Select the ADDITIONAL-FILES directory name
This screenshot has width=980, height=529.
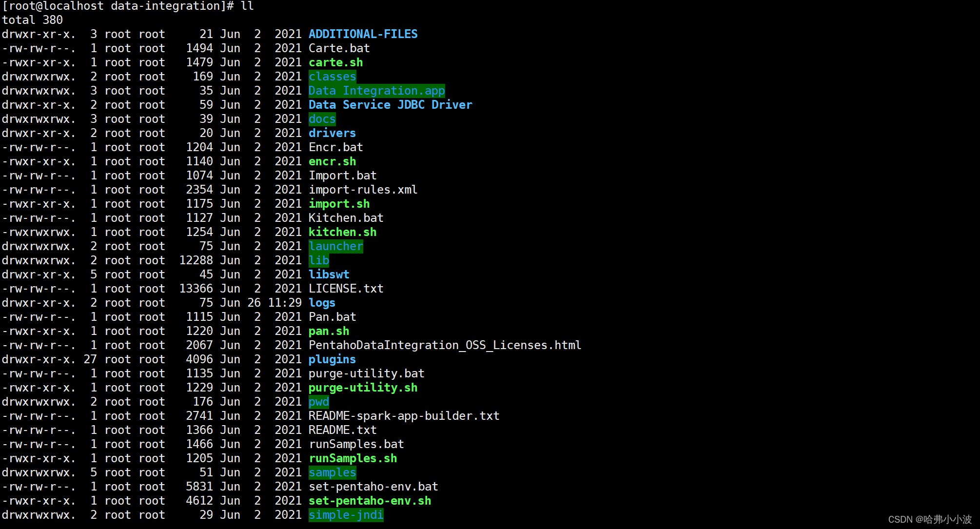[x=363, y=34]
